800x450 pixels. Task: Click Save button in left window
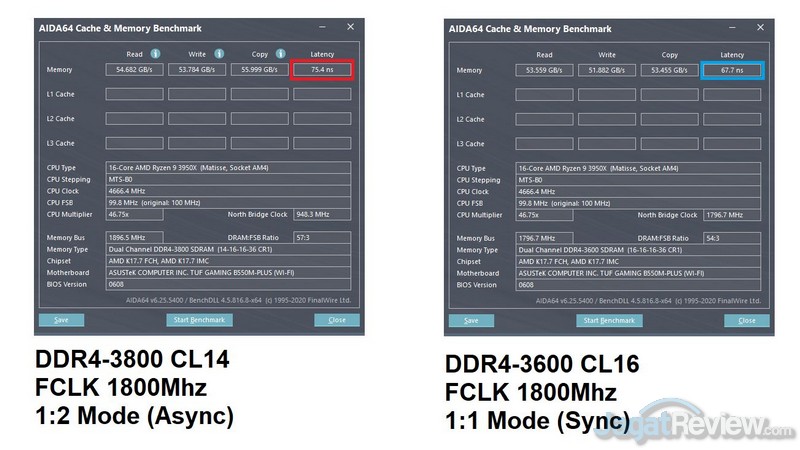tap(62, 320)
